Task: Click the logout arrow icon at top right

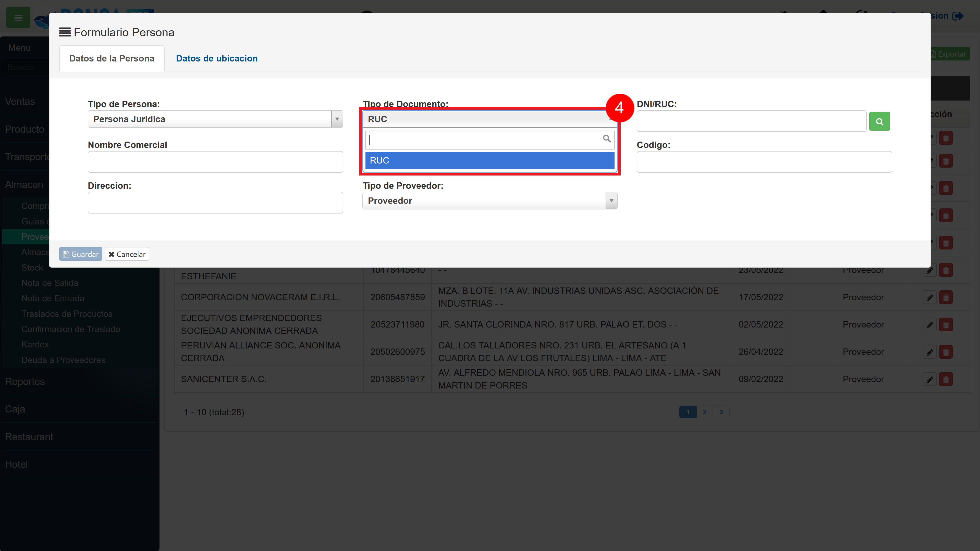Action: coord(958,16)
